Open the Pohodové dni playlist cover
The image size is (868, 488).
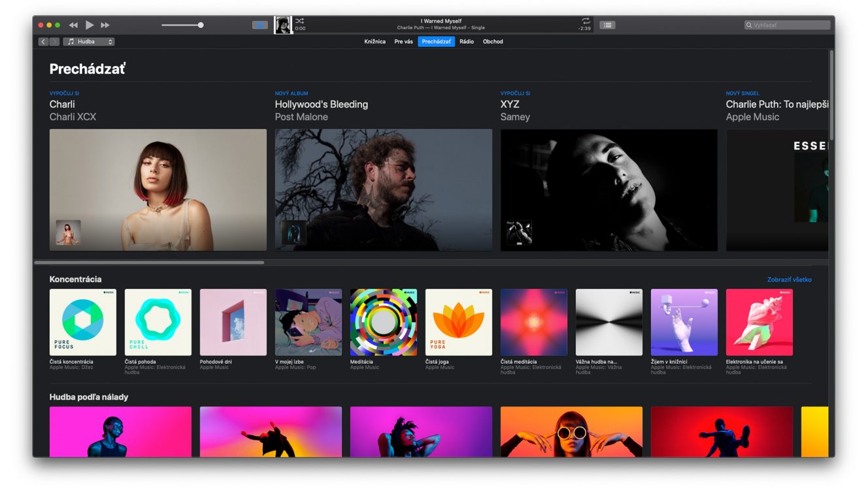coord(233,322)
